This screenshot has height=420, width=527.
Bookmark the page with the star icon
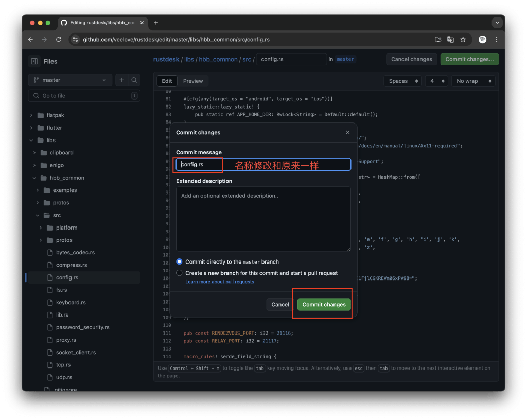[x=463, y=39]
